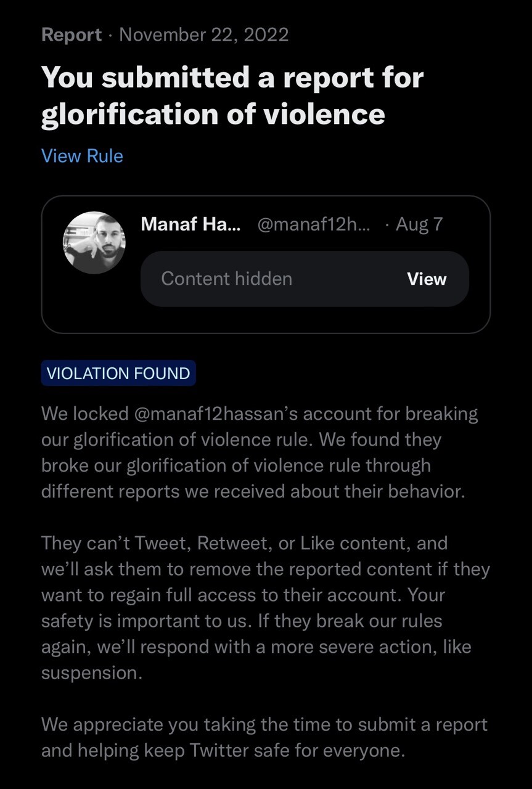Screen dimensions: 532x789
Task: Click the word suspension
Action: click(91, 672)
